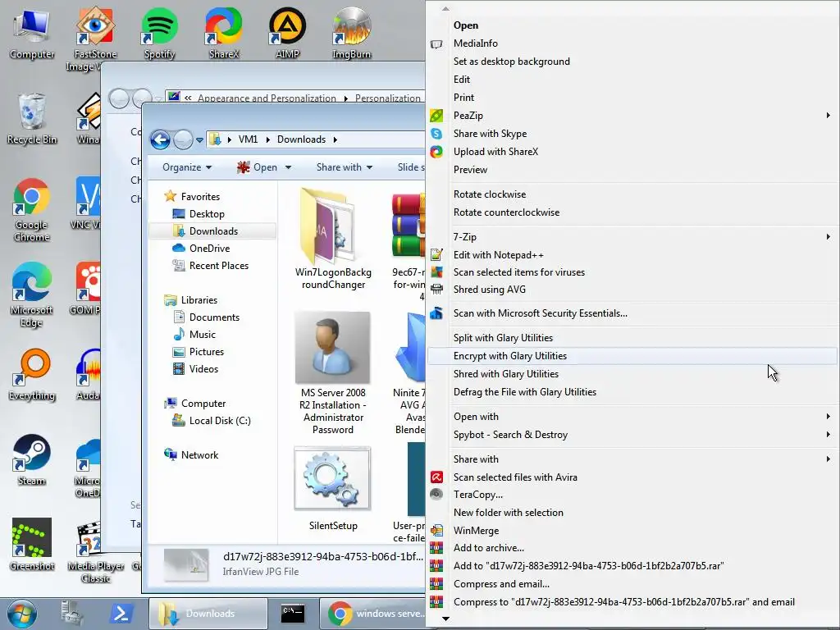The image size is (840, 630).
Task: Open the recent locations dropdown arrow
Action: click(x=199, y=140)
